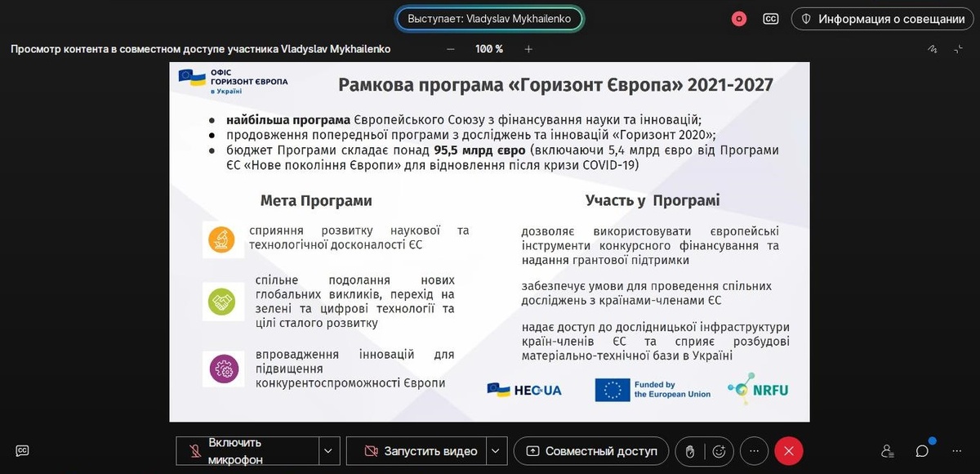This screenshot has width=980, height=474.
Task: Raise hand using the hand icon
Action: [689, 451]
